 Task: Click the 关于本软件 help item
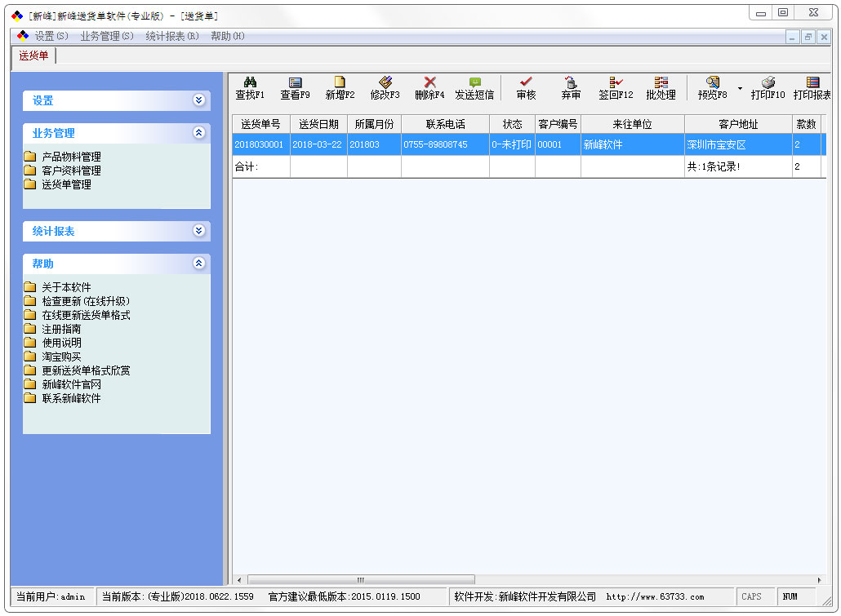[x=66, y=287]
